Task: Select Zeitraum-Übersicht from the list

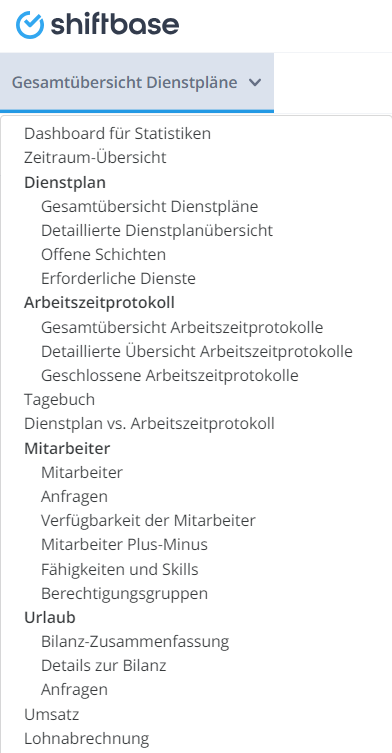Action: click(95, 158)
